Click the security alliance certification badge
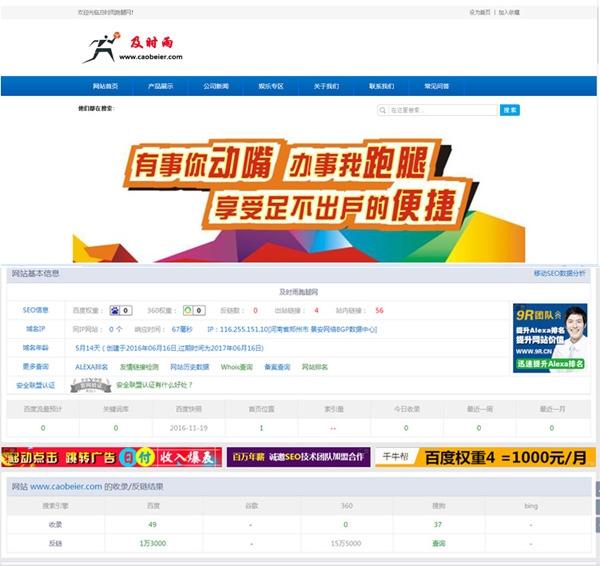 [91, 385]
